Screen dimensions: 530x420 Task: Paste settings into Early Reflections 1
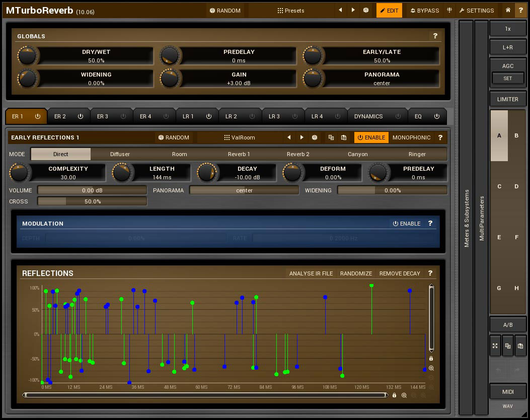point(344,137)
